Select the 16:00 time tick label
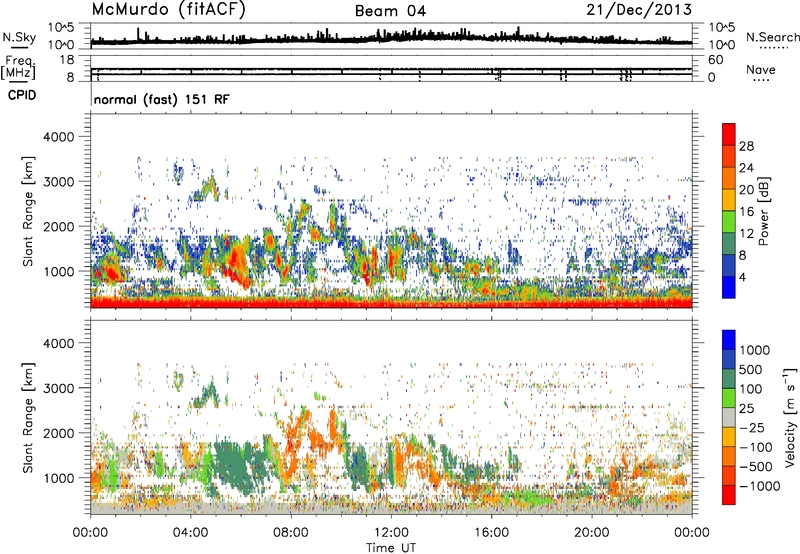 click(492, 533)
